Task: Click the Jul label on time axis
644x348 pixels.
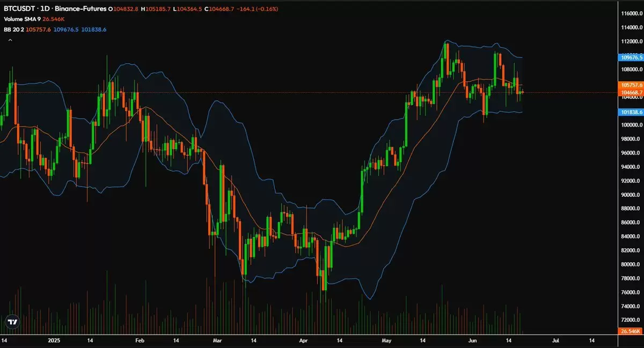Action: tap(555, 340)
